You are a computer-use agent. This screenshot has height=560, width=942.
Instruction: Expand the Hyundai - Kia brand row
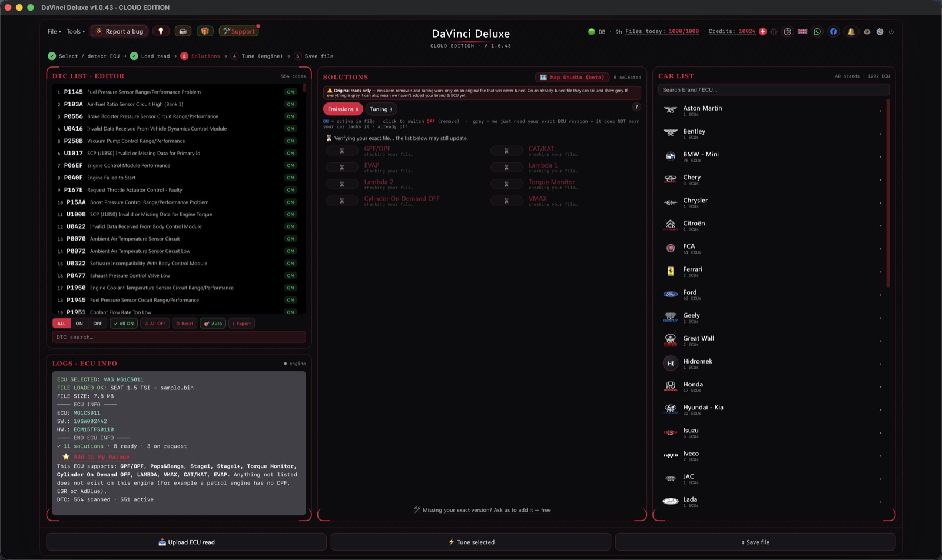tap(774, 409)
